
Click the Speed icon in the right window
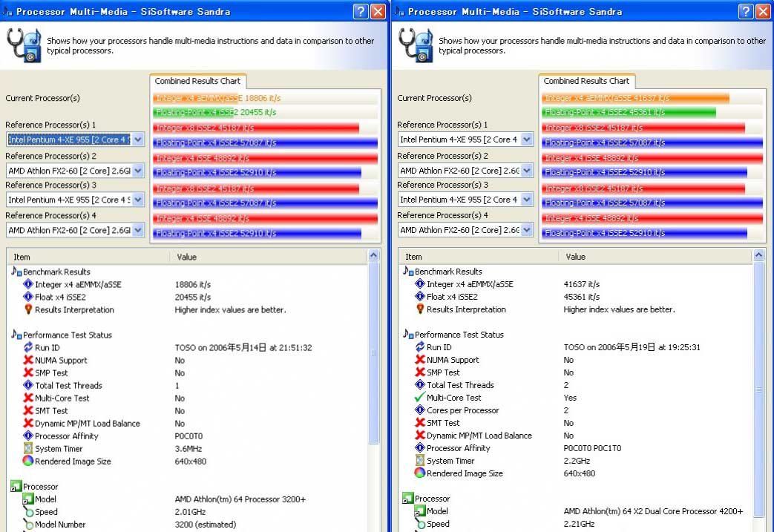[x=419, y=524]
